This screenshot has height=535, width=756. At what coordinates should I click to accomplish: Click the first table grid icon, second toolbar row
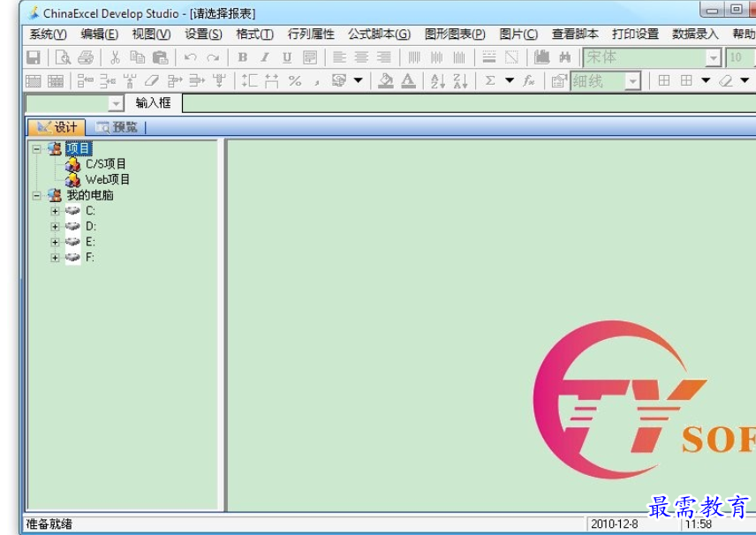[34, 80]
